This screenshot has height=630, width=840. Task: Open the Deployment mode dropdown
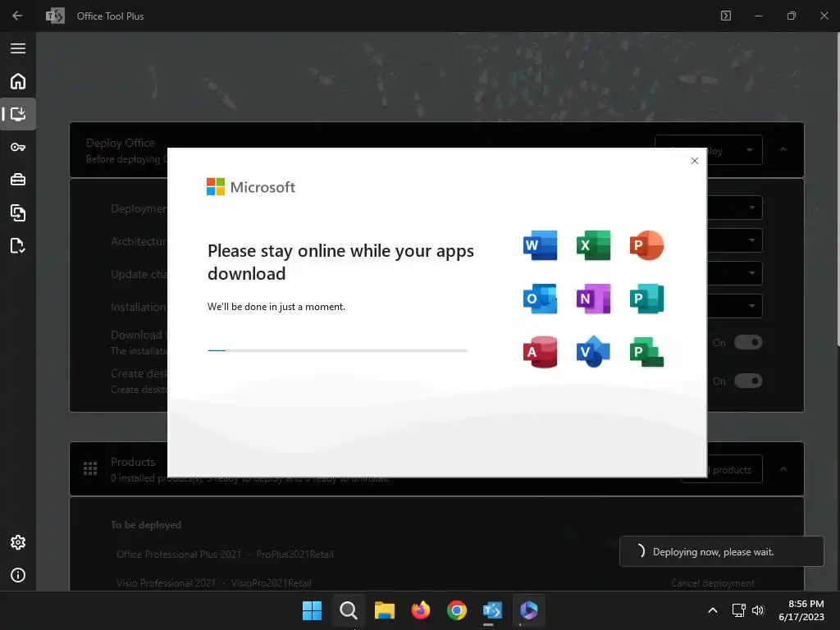[x=735, y=208]
